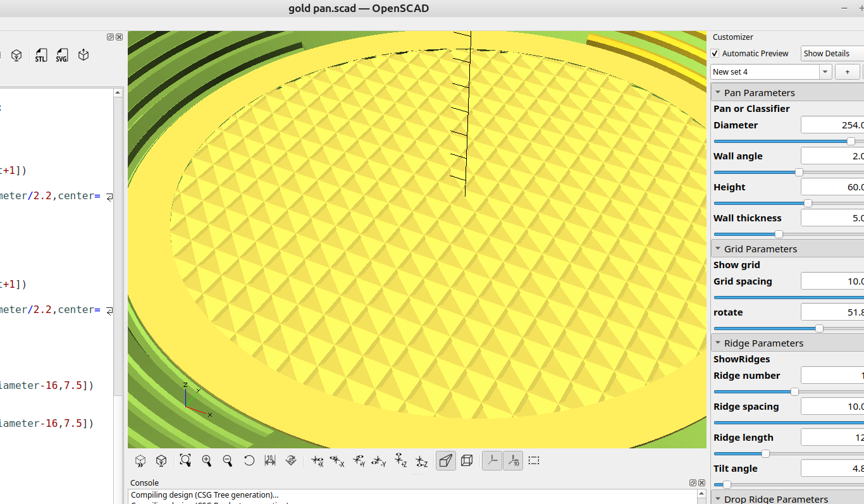Send the design to 3D print

[83, 56]
